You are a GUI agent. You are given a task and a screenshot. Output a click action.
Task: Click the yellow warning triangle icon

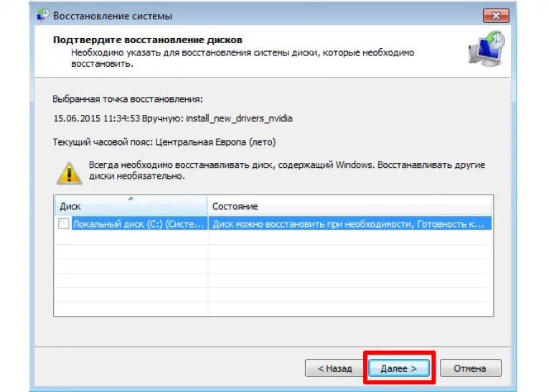point(70,173)
